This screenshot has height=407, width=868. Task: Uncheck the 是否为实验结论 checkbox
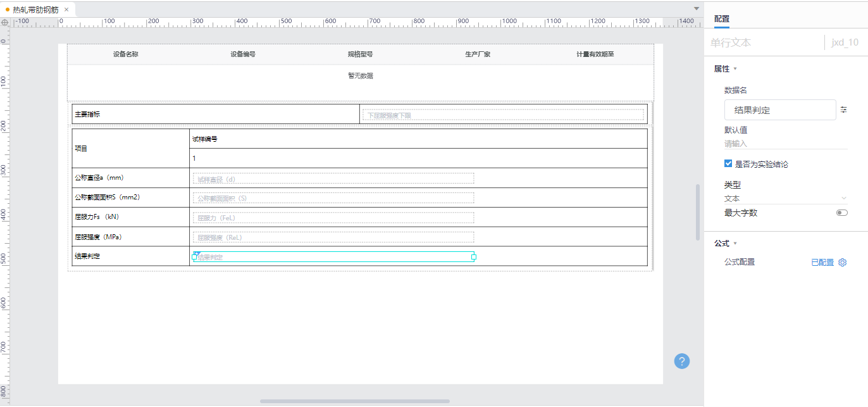[x=728, y=164]
